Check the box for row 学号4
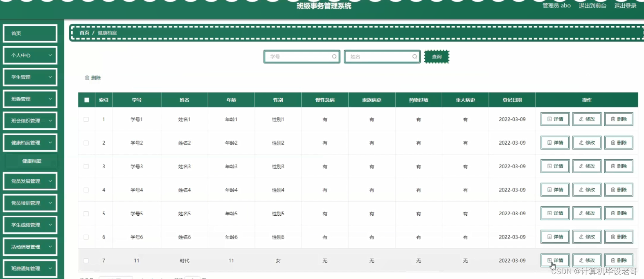This screenshot has height=279, width=644. [86, 190]
